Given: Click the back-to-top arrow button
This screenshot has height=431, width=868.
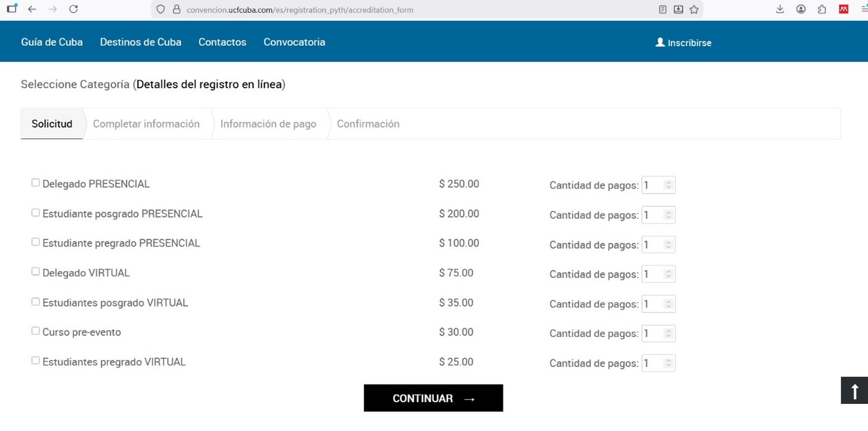Looking at the screenshot, I should [854, 391].
